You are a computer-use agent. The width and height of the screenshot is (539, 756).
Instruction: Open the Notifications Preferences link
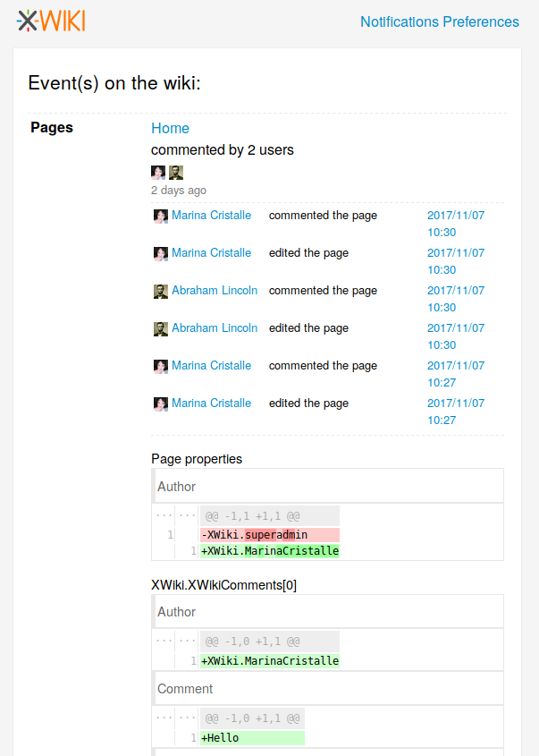coord(439,21)
